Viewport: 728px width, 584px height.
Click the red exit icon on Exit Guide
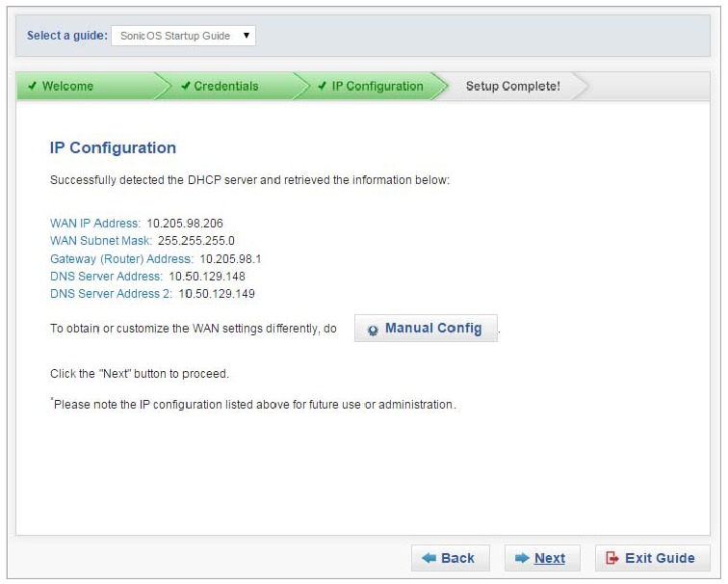click(x=611, y=558)
